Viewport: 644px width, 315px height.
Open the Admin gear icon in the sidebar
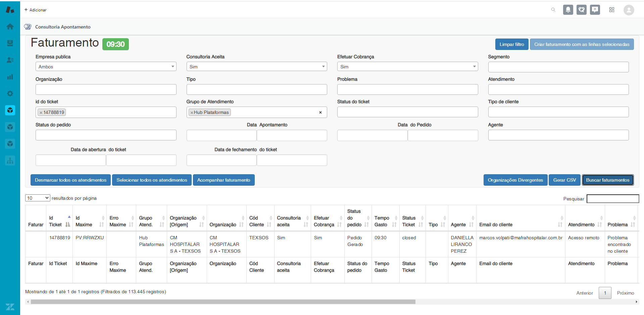click(x=10, y=93)
